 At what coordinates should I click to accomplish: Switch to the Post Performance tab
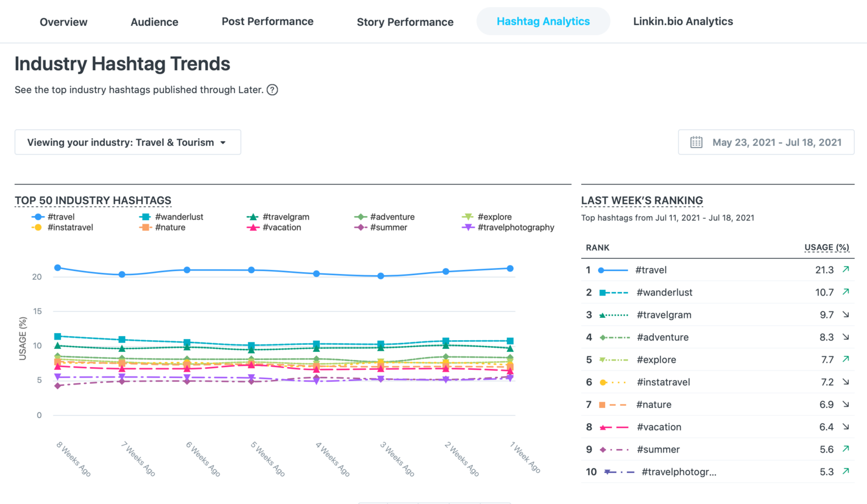click(267, 22)
